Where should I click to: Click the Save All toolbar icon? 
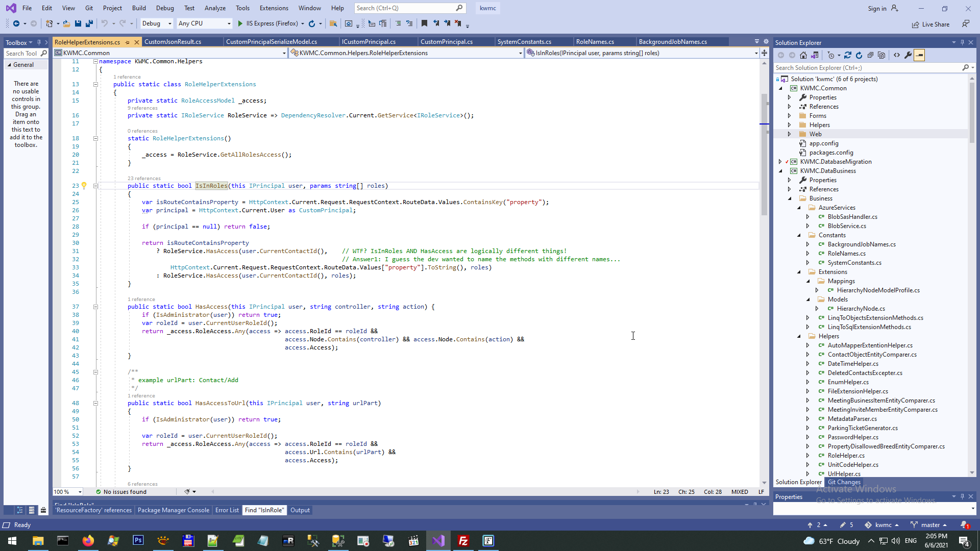tap(89, 23)
